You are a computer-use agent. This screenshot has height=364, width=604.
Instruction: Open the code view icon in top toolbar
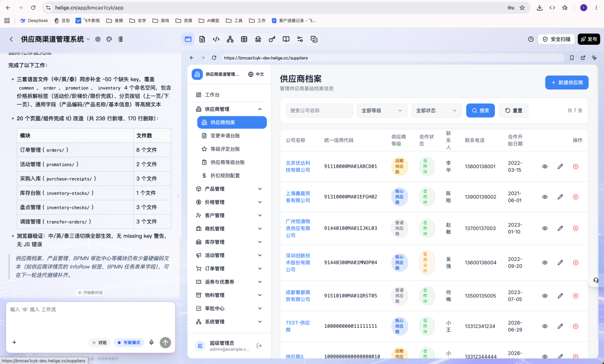pos(216,39)
